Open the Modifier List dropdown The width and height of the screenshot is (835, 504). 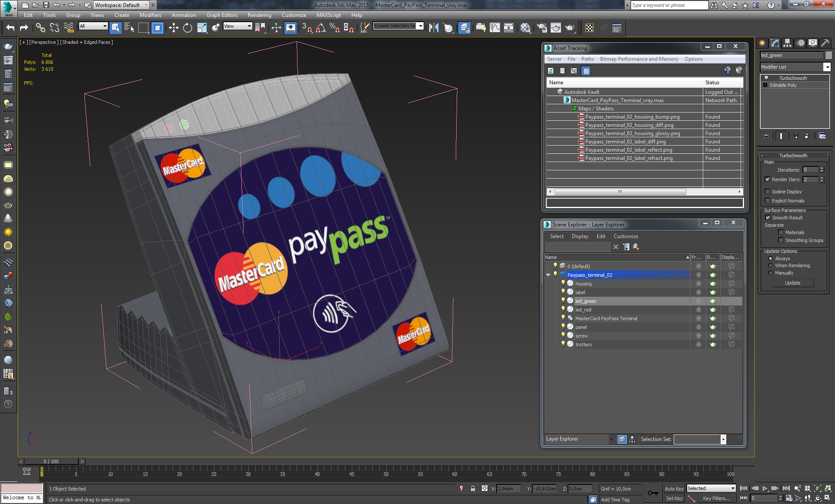[827, 67]
